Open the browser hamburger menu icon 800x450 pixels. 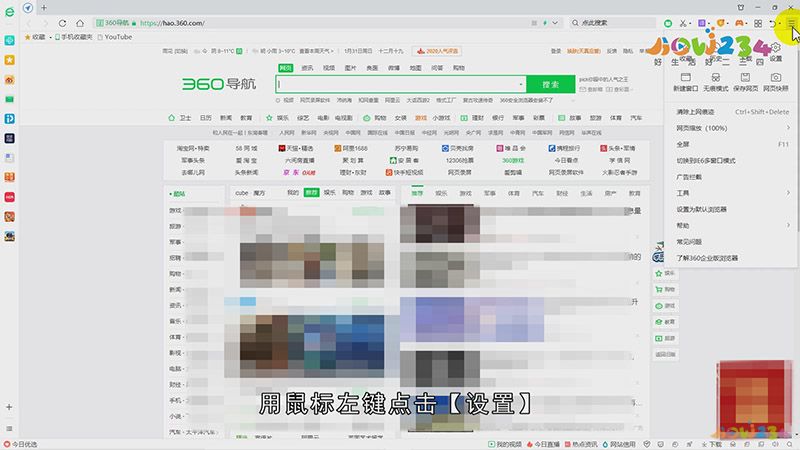pyautogui.click(x=791, y=23)
